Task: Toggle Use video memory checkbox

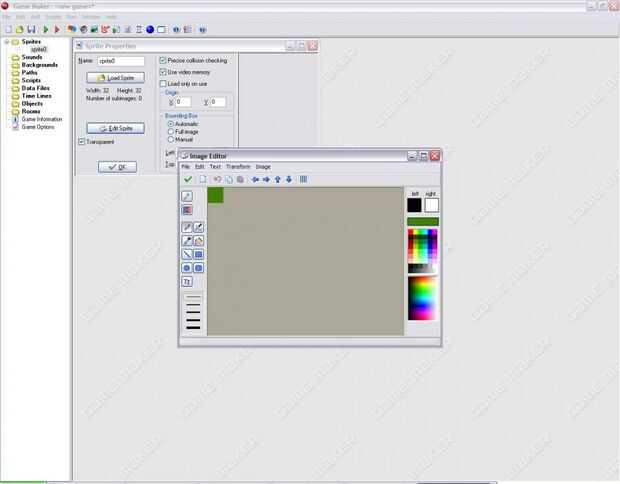Action: coord(163,72)
